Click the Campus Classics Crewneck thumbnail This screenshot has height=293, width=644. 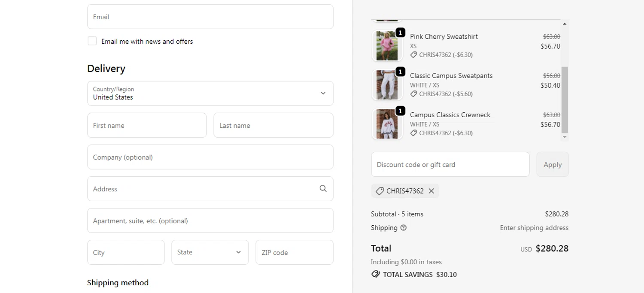(x=387, y=124)
